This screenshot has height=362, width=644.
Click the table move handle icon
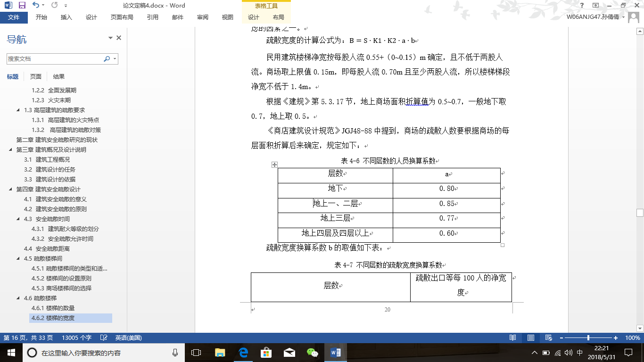(274, 165)
